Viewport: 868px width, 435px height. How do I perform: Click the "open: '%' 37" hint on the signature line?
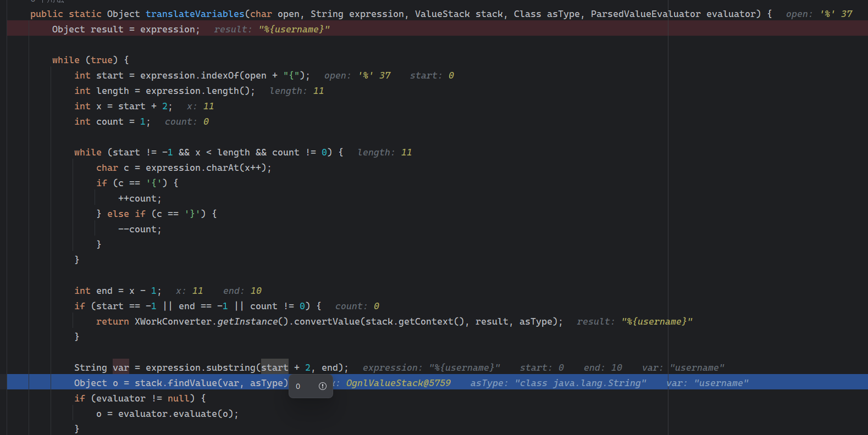(x=819, y=14)
